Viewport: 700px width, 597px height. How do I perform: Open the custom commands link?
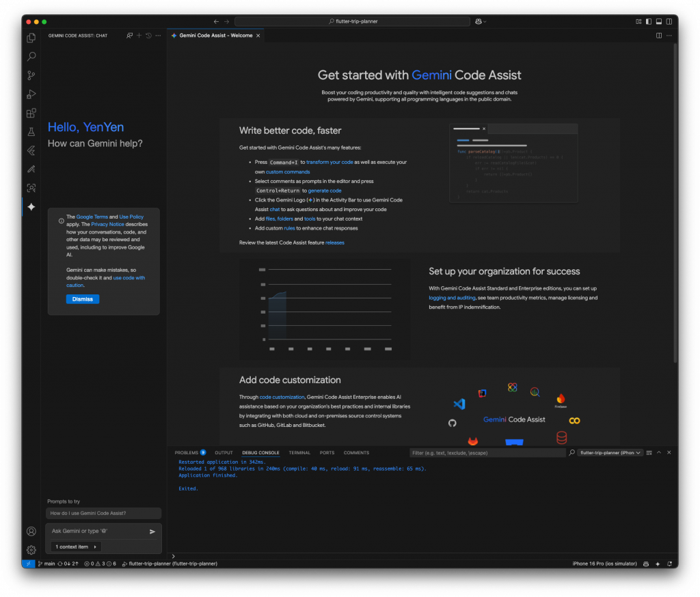(288, 171)
